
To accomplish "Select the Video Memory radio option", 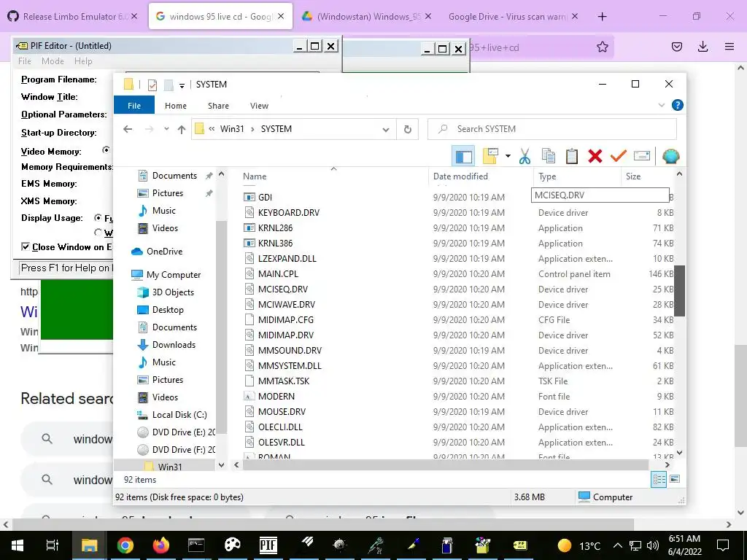I will (107, 150).
